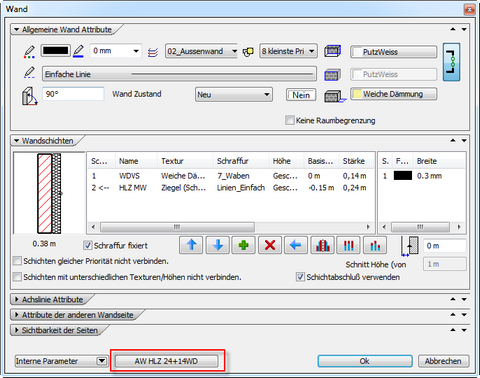
Task: Click the Breite table horizontal scrollbar
Action: pos(421,227)
